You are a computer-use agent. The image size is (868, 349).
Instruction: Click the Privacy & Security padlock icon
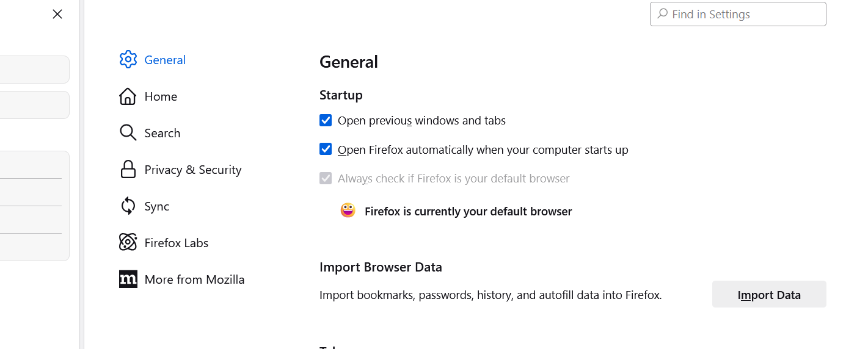(x=128, y=169)
